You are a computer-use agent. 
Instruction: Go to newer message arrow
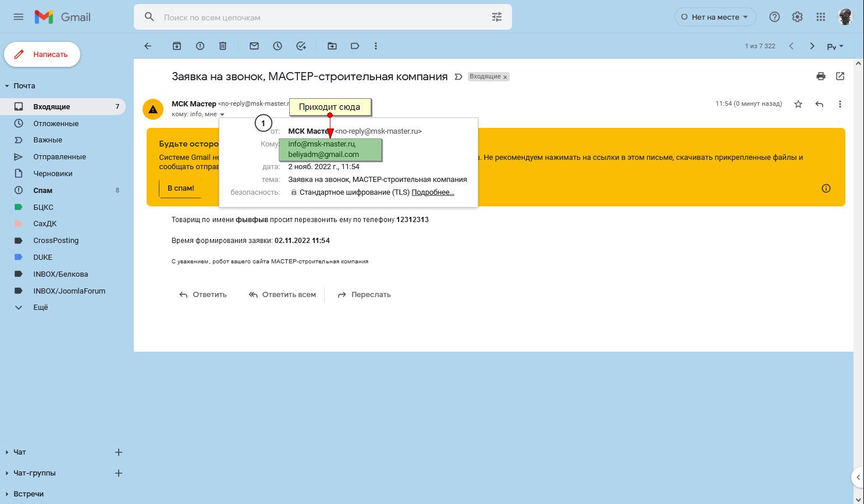point(791,46)
